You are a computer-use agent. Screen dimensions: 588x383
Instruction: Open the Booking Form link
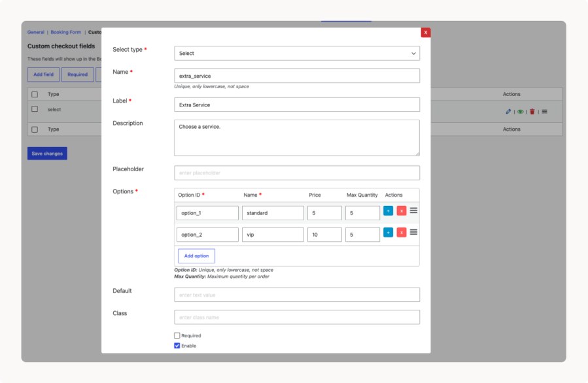66,32
